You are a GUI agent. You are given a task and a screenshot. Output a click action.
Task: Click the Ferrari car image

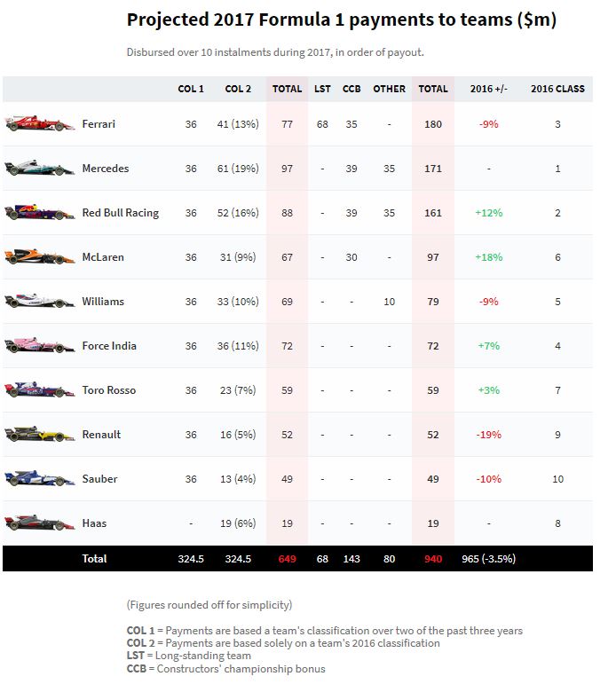click(x=40, y=124)
